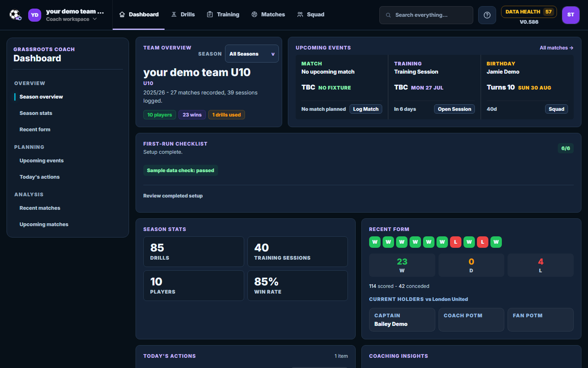
Task: Open the 10 Players stat card
Action: (x=194, y=286)
